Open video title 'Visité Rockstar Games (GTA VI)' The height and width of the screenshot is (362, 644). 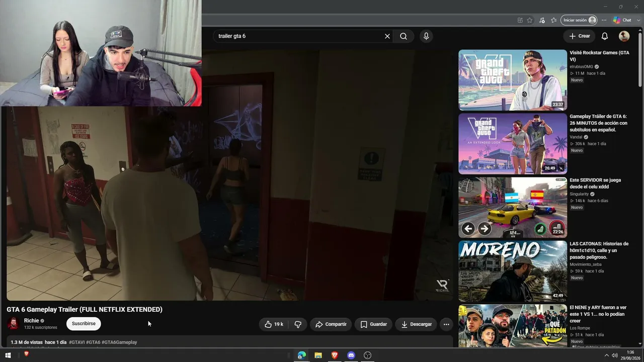pos(599,56)
